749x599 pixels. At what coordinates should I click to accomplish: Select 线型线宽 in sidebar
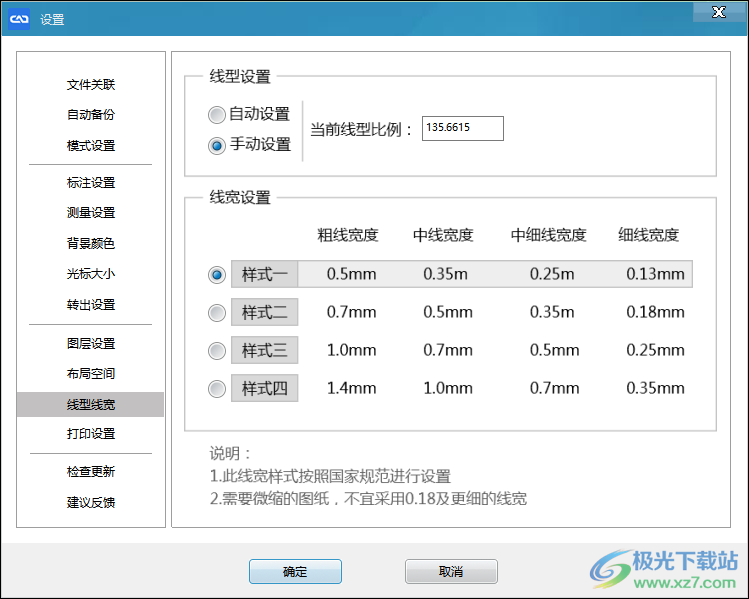(90, 405)
